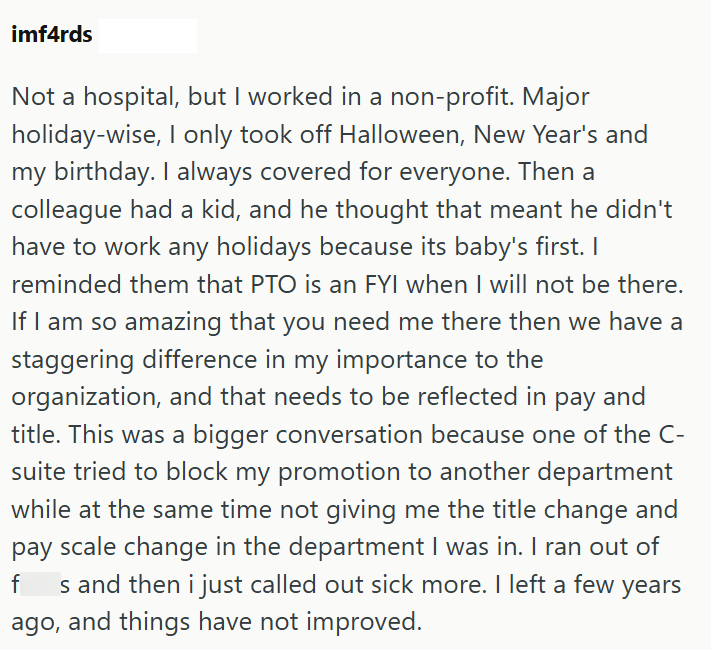Click the word improved. at the end
711x650 pixels.
365,622
